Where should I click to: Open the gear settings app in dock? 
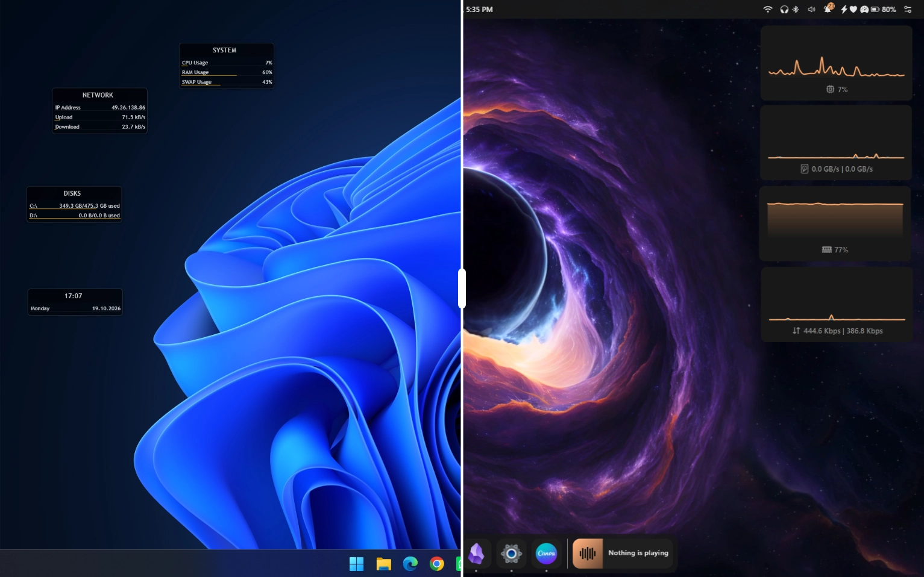coord(511,553)
